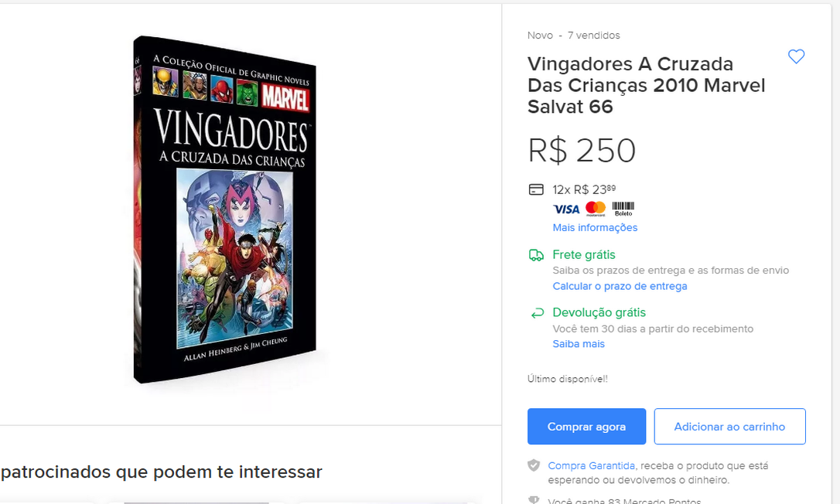Click the free return arrow icon
Screen dimensions: 840x504
pyautogui.click(x=537, y=313)
